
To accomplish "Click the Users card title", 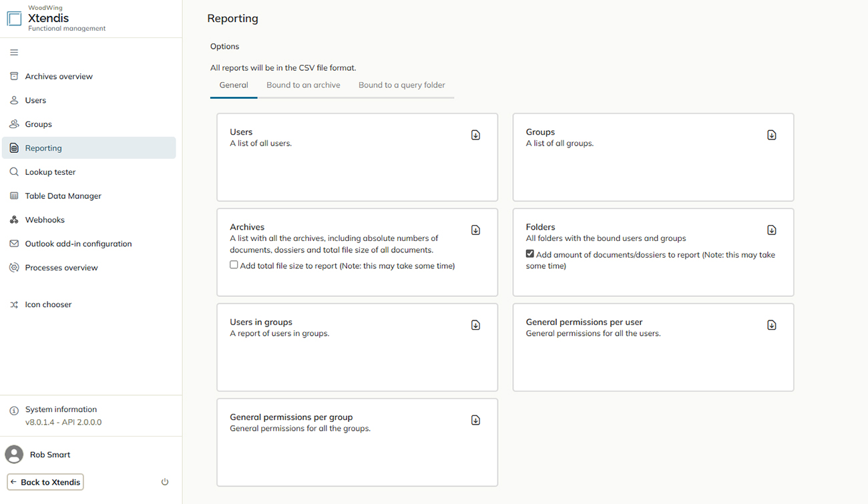I will point(241,132).
